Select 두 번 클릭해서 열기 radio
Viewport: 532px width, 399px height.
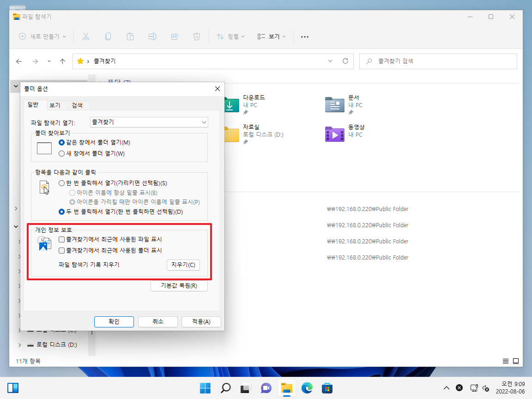[x=61, y=212]
